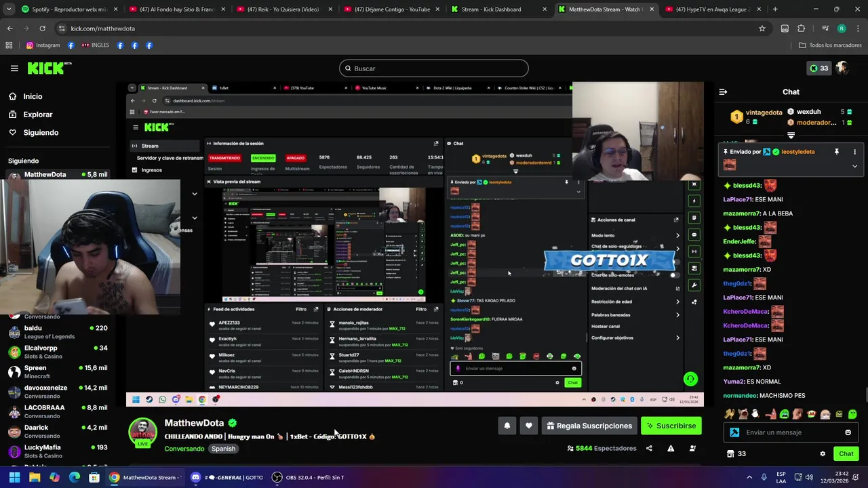
Task: Send message with green Chat button
Action: pos(846,454)
